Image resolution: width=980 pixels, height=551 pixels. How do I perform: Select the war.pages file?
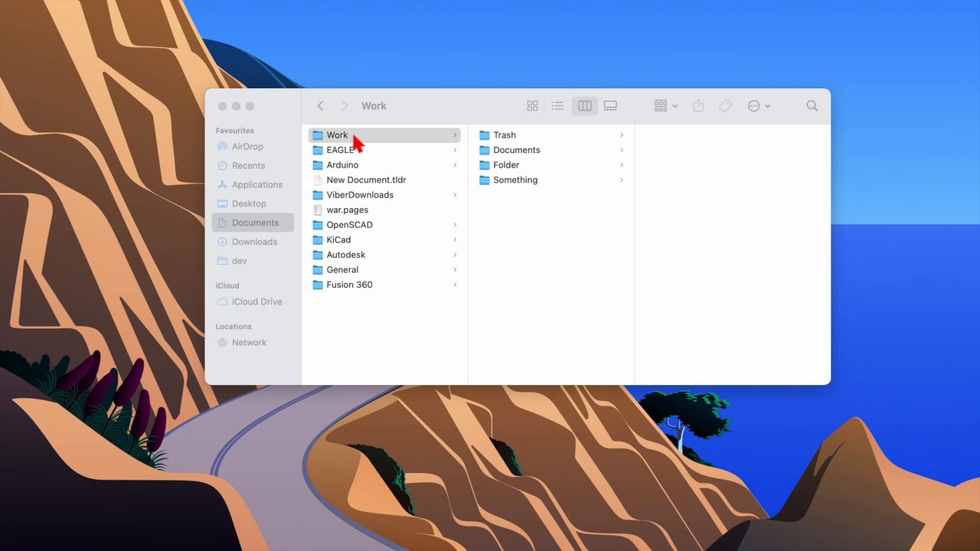coord(384,210)
